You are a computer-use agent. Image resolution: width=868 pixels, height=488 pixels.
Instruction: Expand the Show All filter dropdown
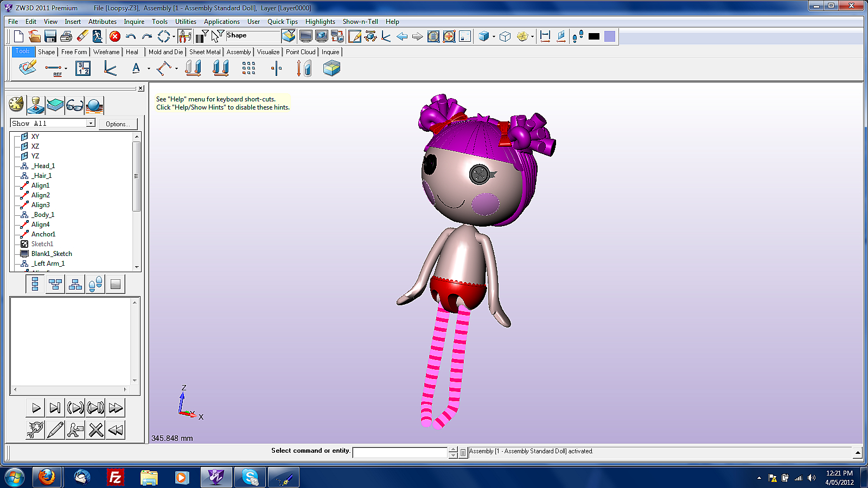[90, 123]
